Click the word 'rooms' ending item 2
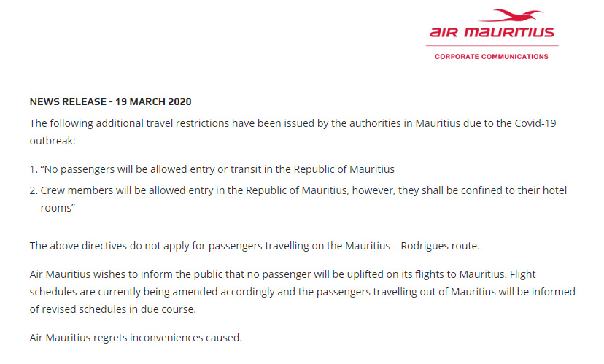The image size is (604, 364). tap(58, 208)
